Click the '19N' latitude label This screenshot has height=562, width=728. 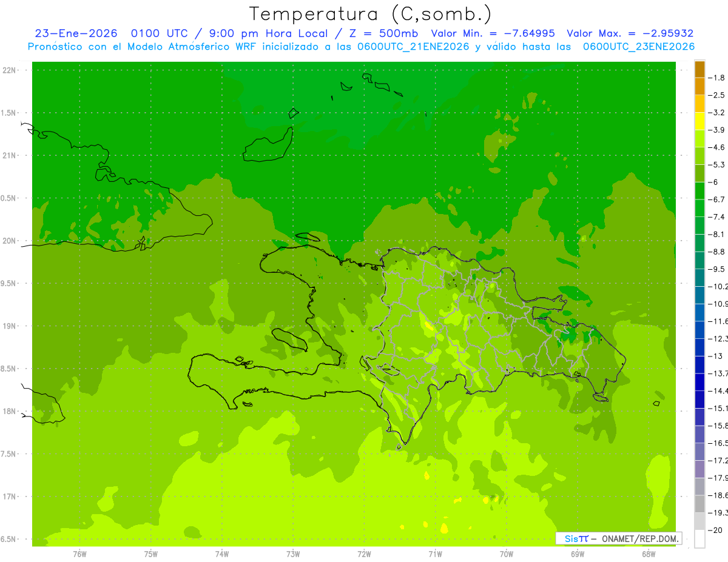click(10, 326)
